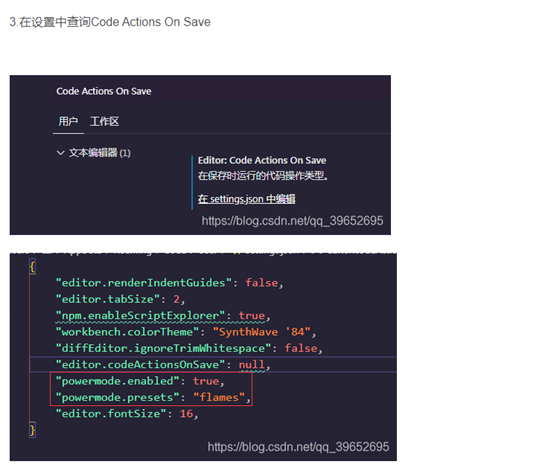The image size is (554, 473).
Task: Switch to the 用户 settings tab
Action: (68, 122)
